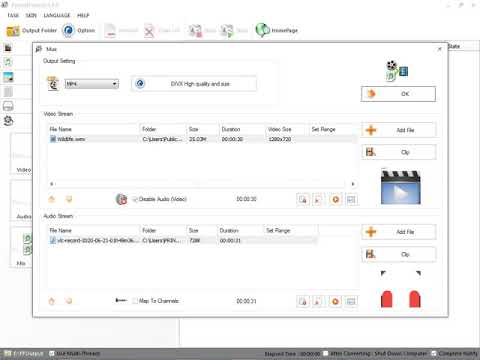The height and width of the screenshot is (360, 480).
Task: Toggle the Use Multi-Threads checkbox
Action: pos(52,353)
